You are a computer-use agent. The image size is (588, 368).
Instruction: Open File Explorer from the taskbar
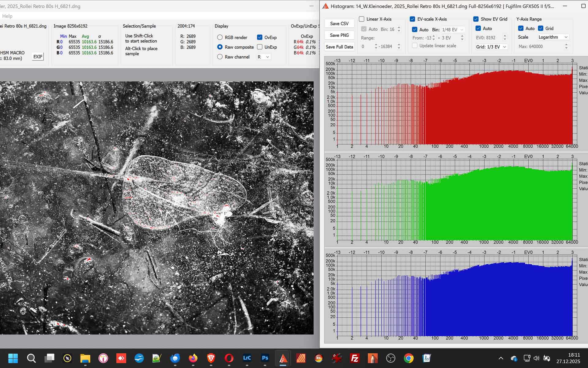point(85,358)
